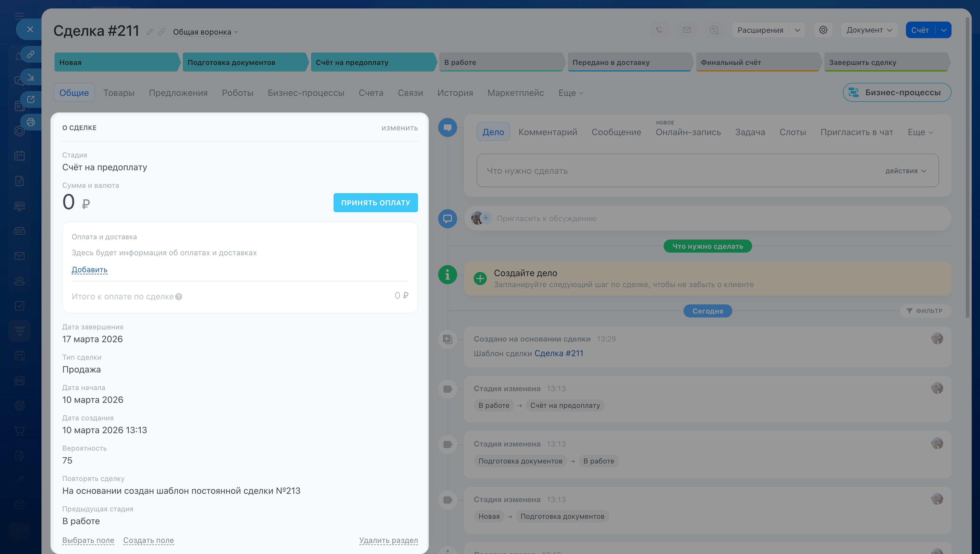Click the chat bubble icon in header
Viewport: 980px width, 554px height.
pos(714,30)
